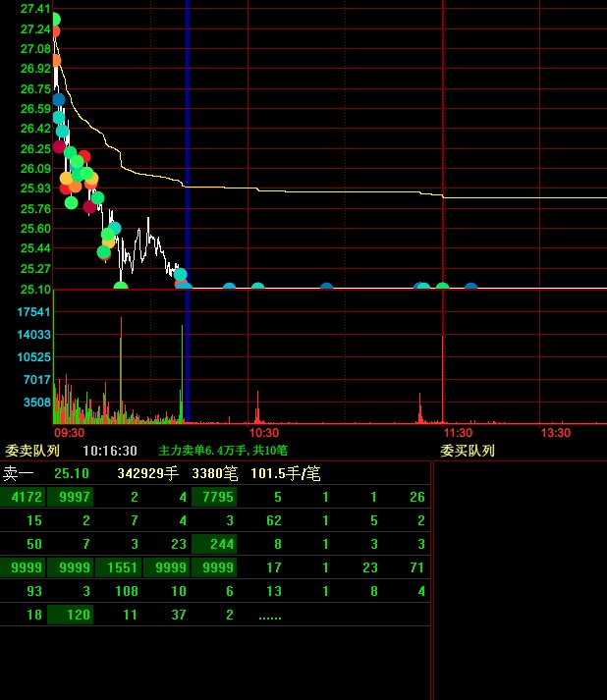
Task: Click the 342929手 total volume value
Action: (x=148, y=473)
